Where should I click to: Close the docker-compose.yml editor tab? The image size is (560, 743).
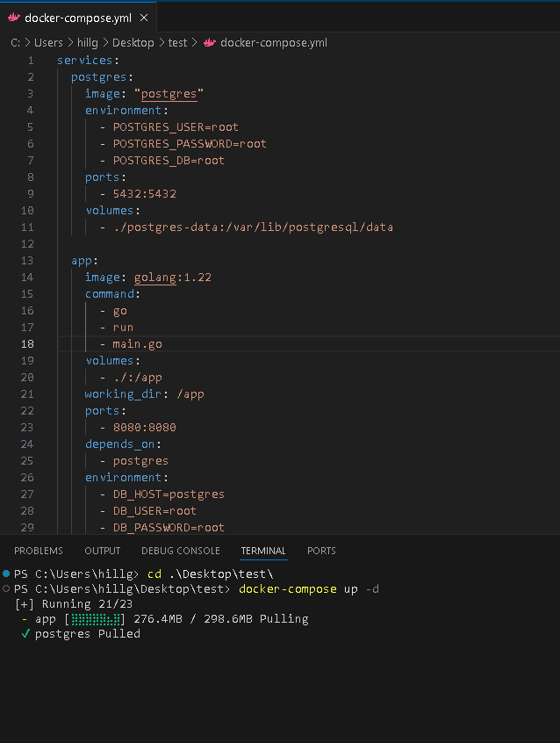pyautogui.click(x=144, y=18)
